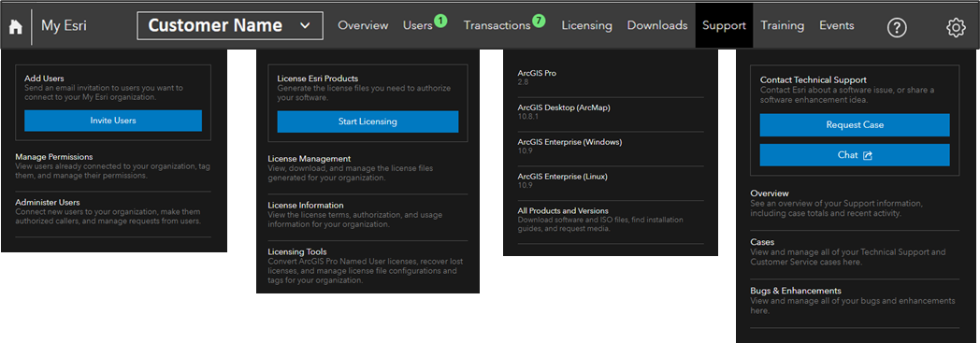Click the Start Licensing button
This screenshot has width=980, height=343.
pos(367,121)
